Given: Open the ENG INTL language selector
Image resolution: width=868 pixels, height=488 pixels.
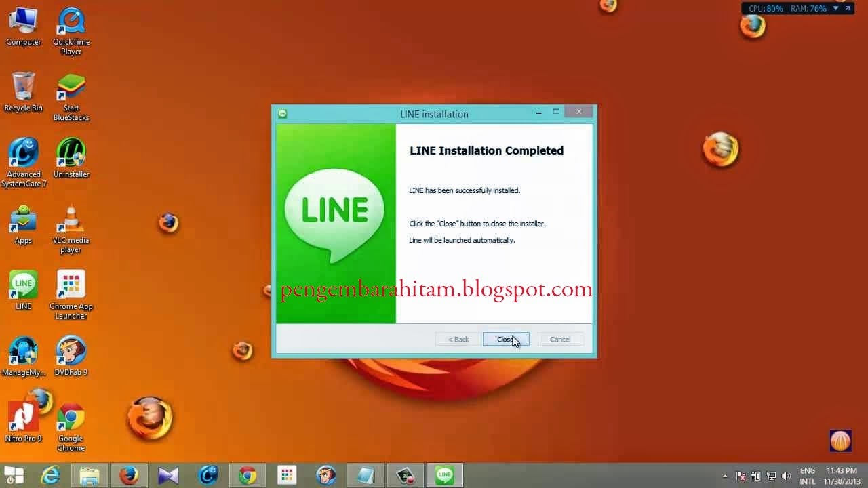Looking at the screenshot, I should click(x=808, y=476).
